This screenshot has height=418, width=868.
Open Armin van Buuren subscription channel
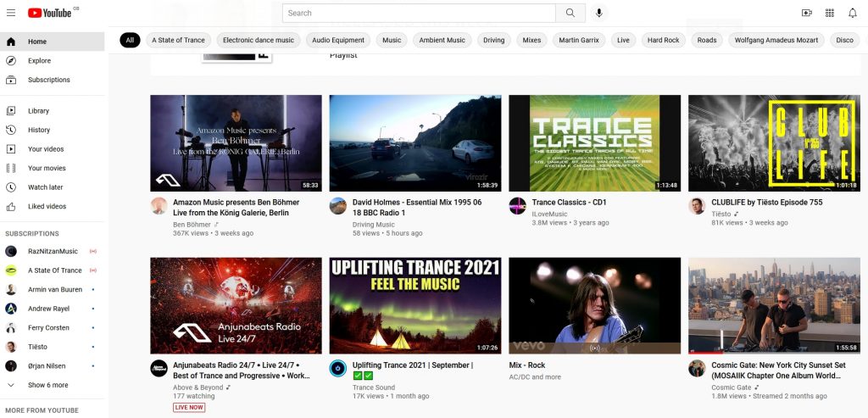click(53, 289)
